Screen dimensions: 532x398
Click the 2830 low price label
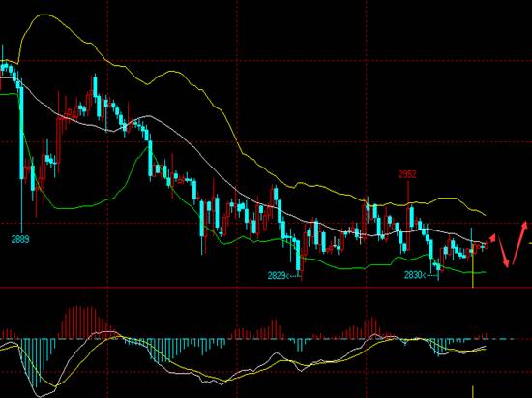(x=413, y=275)
